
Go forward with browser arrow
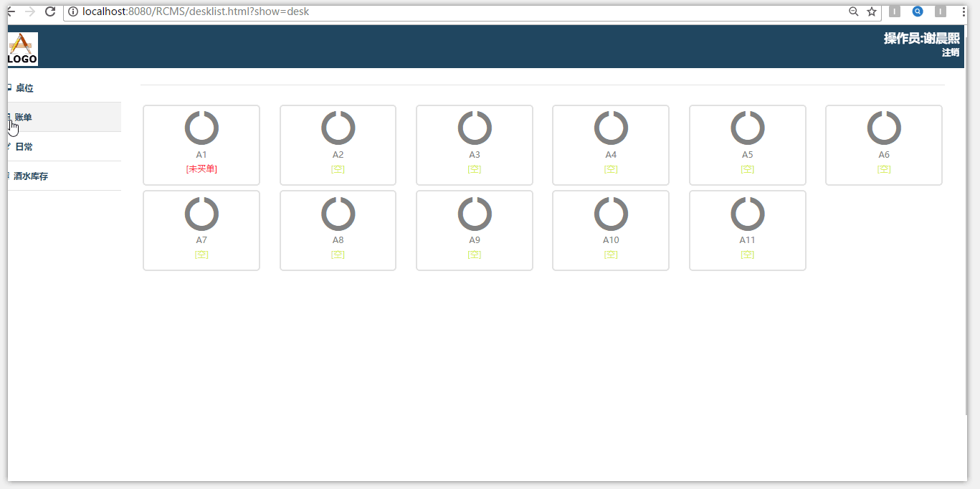coord(29,11)
